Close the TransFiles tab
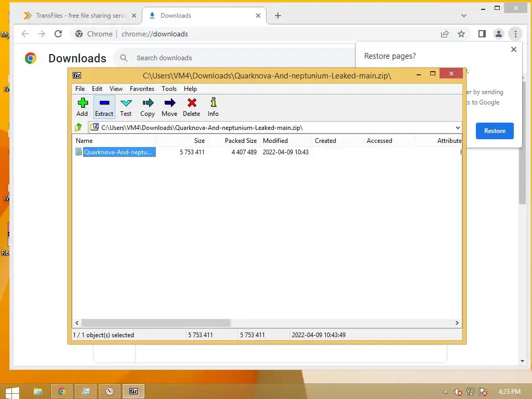This screenshot has height=399, width=532. [134, 16]
